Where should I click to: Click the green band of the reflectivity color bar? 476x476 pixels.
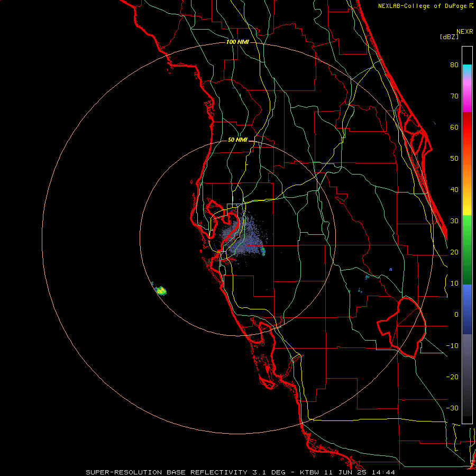467,250
